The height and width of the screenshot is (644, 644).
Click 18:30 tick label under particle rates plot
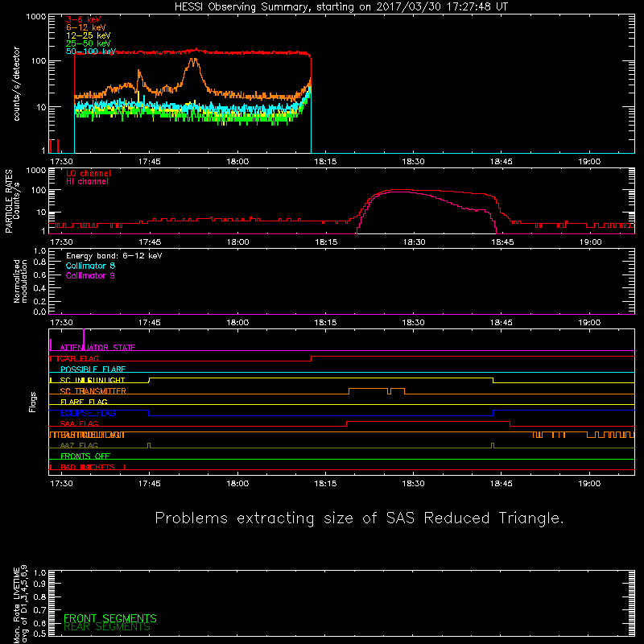414,242
